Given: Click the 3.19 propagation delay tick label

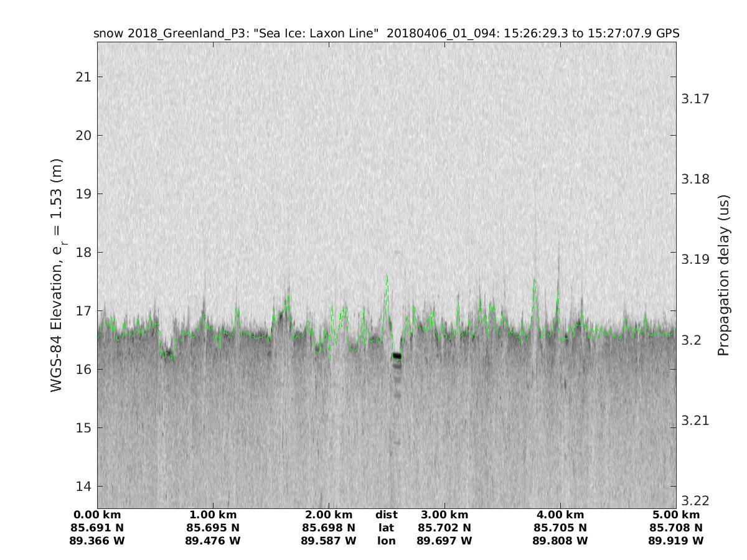Looking at the screenshot, I should click(695, 259).
